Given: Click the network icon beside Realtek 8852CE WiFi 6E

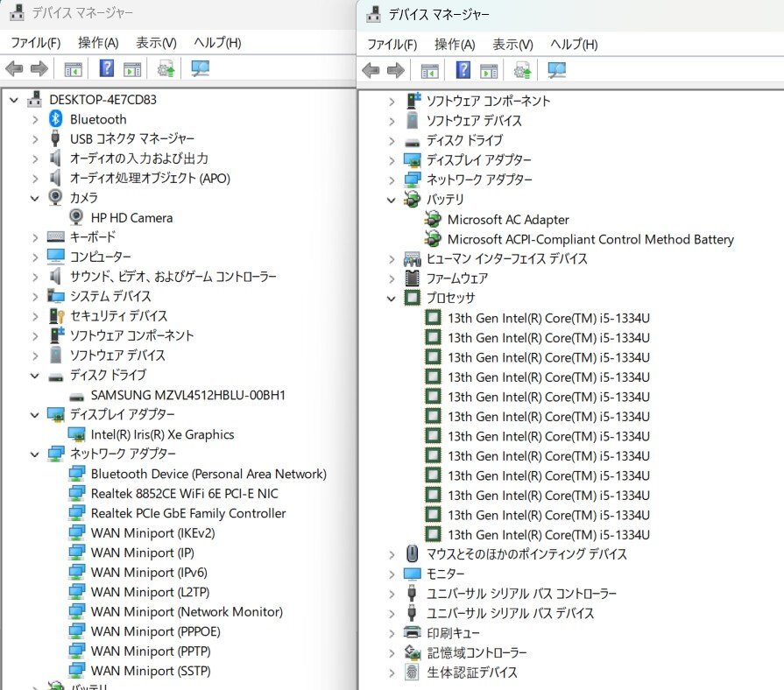Looking at the screenshot, I should pyautogui.click(x=76, y=494).
